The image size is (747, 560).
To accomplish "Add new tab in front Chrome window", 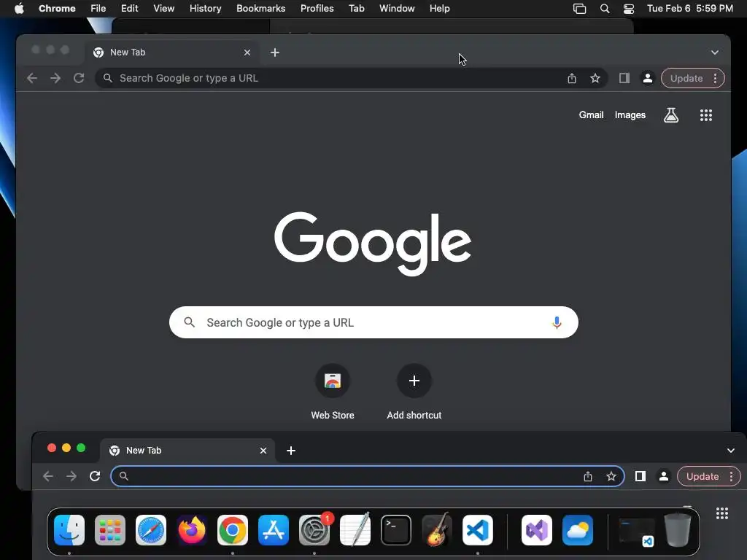I will (291, 451).
